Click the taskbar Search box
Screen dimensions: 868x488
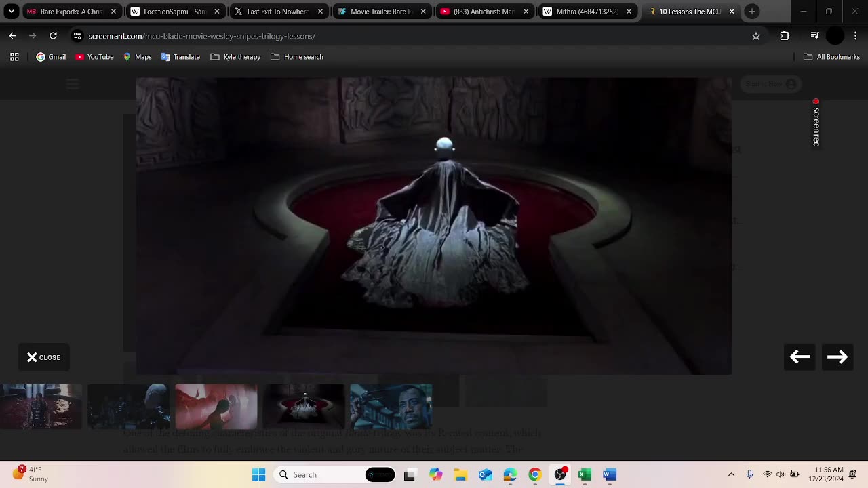(336, 474)
